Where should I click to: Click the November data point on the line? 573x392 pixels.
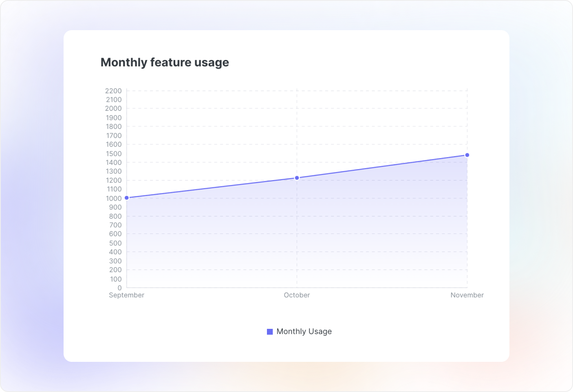[x=467, y=155]
